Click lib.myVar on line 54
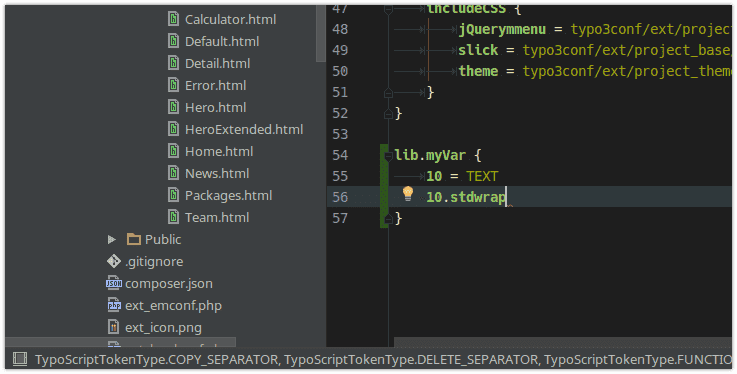This screenshot has width=737, height=374. pyautogui.click(x=430, y=156)
